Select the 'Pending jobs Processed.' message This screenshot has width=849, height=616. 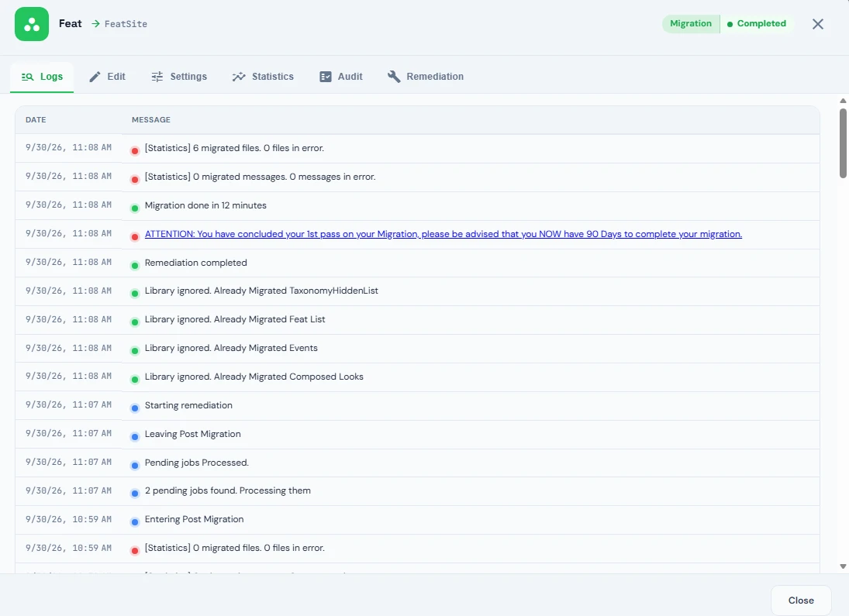pyautogui.click(x=196, y=463)
